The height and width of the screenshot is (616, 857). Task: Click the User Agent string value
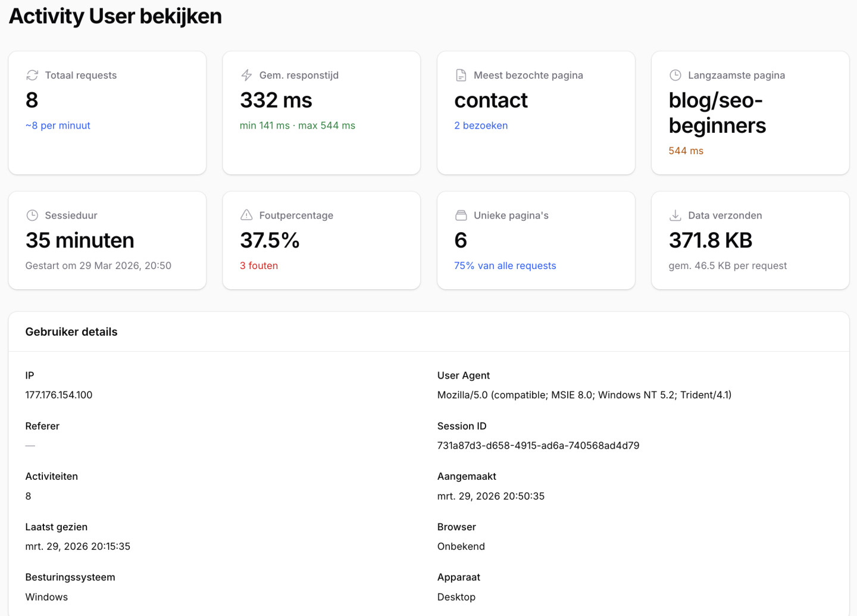tap(584, 395)
